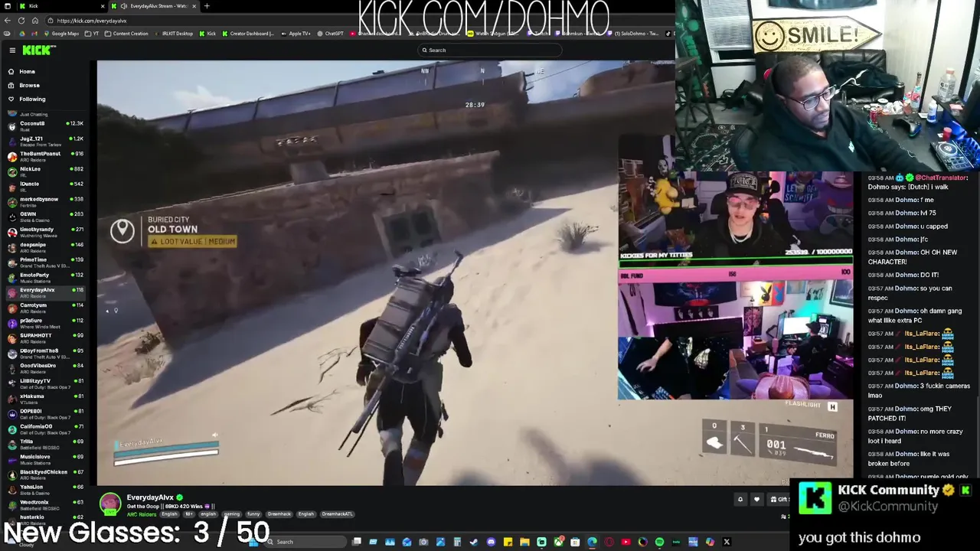Focus the Kick Search field
The width and height of the screenshot is (980, 551).
(490, 50)
